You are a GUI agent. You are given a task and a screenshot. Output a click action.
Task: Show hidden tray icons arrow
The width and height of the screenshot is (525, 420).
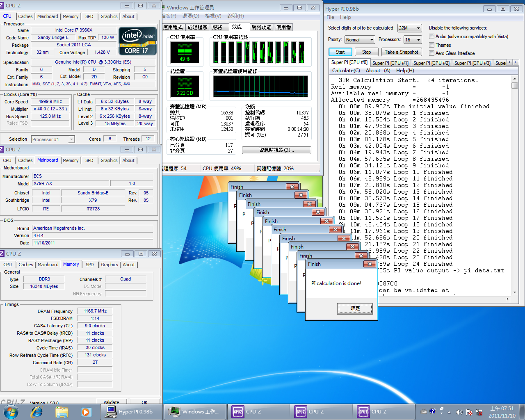tap(449, 412)
